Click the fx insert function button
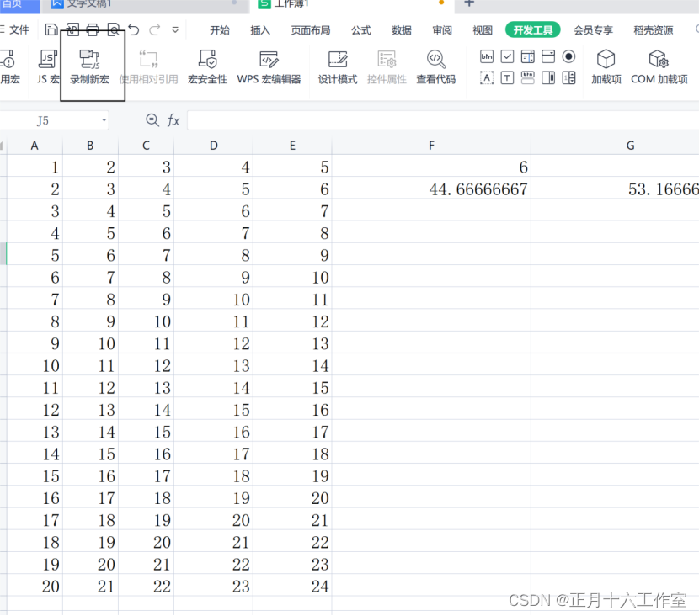 173,120
